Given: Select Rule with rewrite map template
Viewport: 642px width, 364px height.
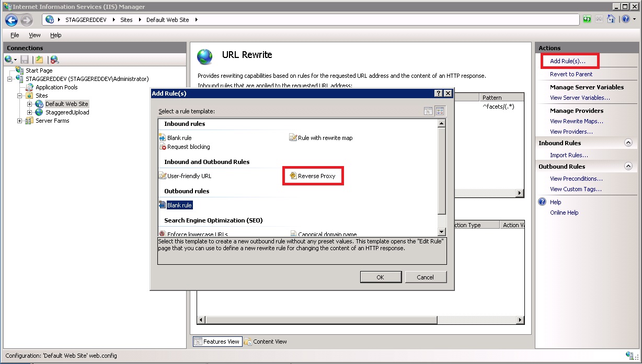Looking at the screenshot, I should (x=321, y=138).
